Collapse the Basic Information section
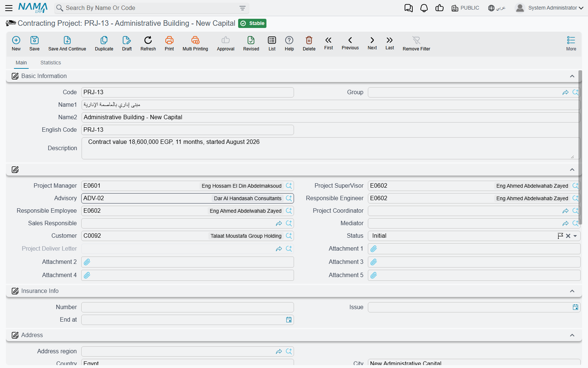588x368 pixels. [572, 76]
